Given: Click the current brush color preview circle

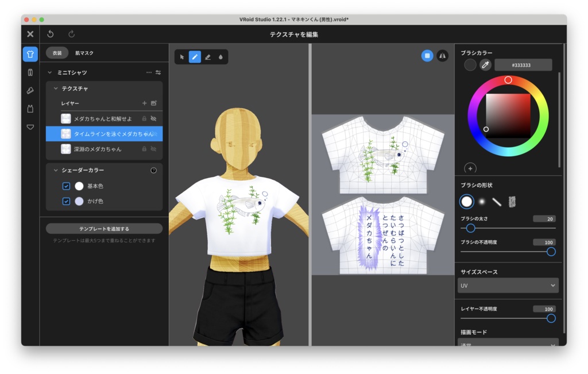Looking at the screenshot, I should (x=470, y=65).
